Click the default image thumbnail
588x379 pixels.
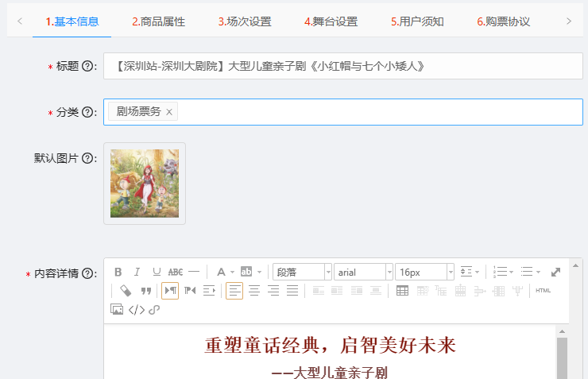[145, 184]
